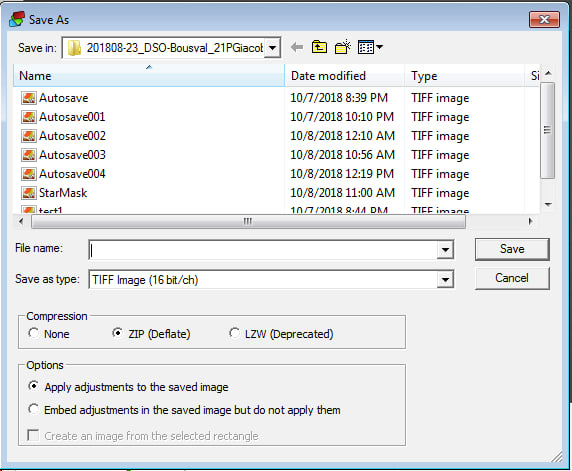Click the app icon in title bar
The width and height of the screenshot is (572, 471).
click(17, 19)
